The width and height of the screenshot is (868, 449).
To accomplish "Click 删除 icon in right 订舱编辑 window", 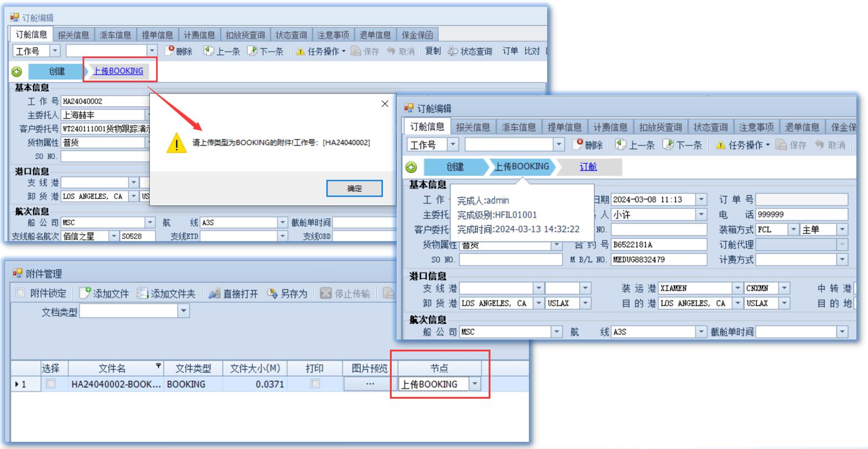I will coord(578,144).
